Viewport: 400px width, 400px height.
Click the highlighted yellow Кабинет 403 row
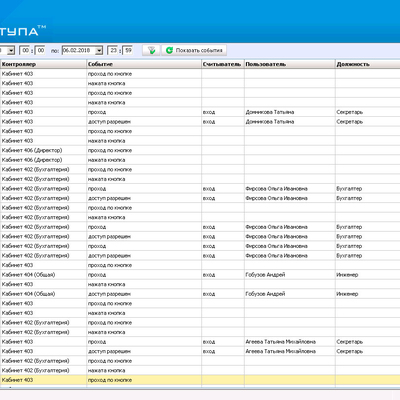tap(200, 380)
